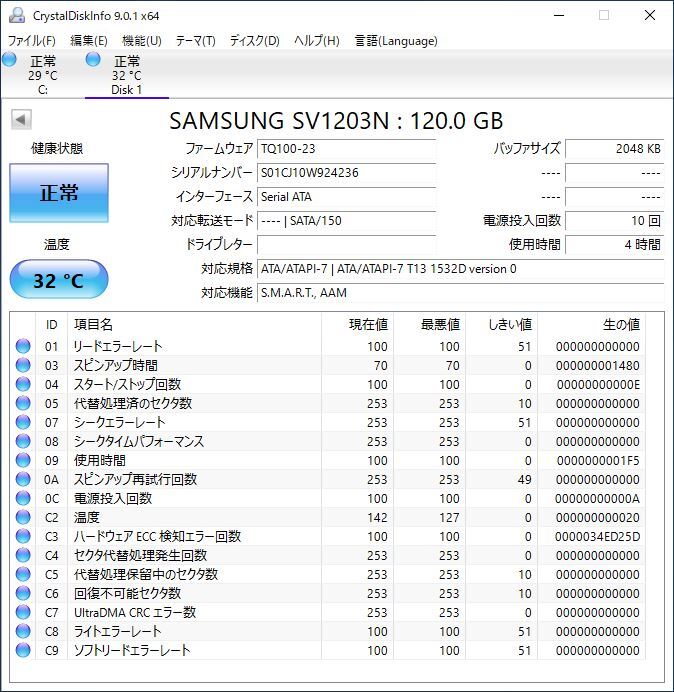Screen dimensions: 674x692
Task: Open the 機能(U) menu
Action: click(x=142, y=41)
